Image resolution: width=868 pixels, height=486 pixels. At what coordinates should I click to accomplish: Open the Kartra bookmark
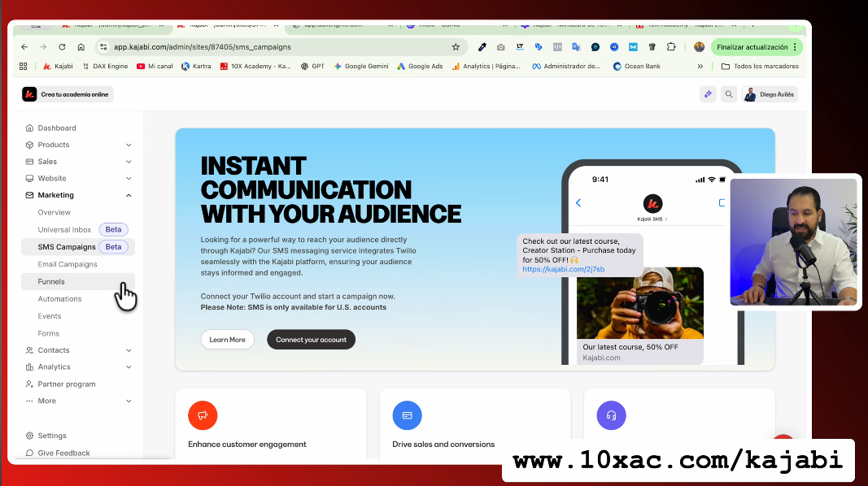point(196,67)
